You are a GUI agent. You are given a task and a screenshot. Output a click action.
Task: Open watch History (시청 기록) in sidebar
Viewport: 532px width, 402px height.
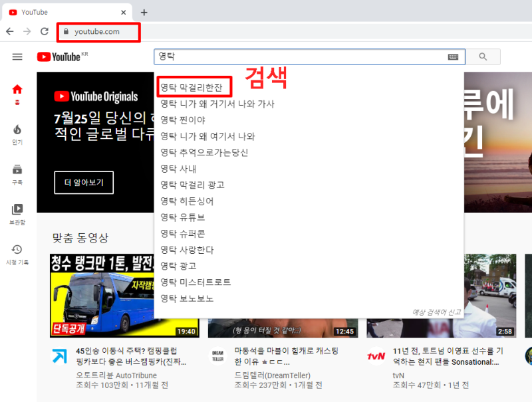(x=17, y=255)
